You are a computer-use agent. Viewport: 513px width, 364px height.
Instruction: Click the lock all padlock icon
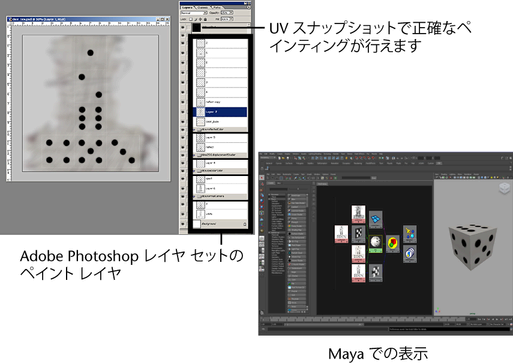tap(205, 19)
